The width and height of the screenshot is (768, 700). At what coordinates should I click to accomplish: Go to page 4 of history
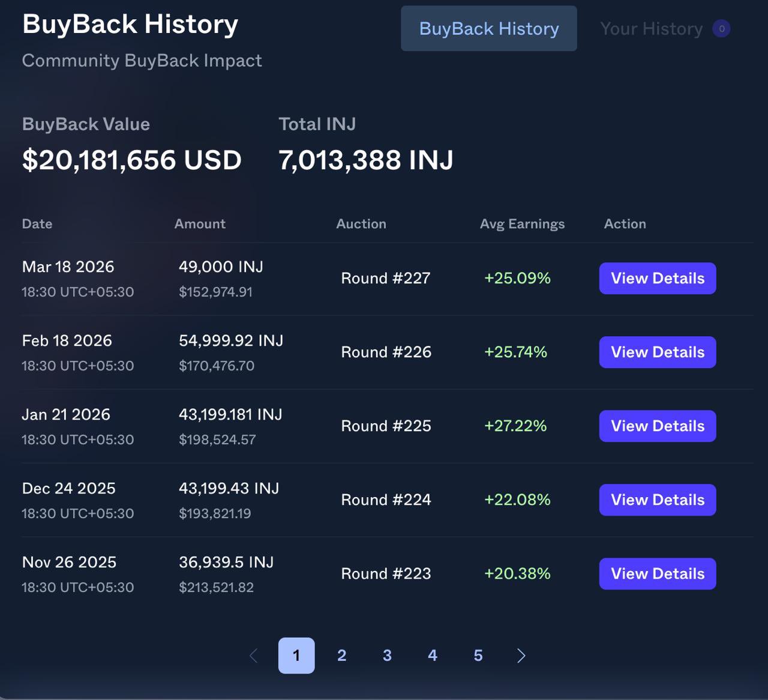pyautogui.click(x=433, y=656)
